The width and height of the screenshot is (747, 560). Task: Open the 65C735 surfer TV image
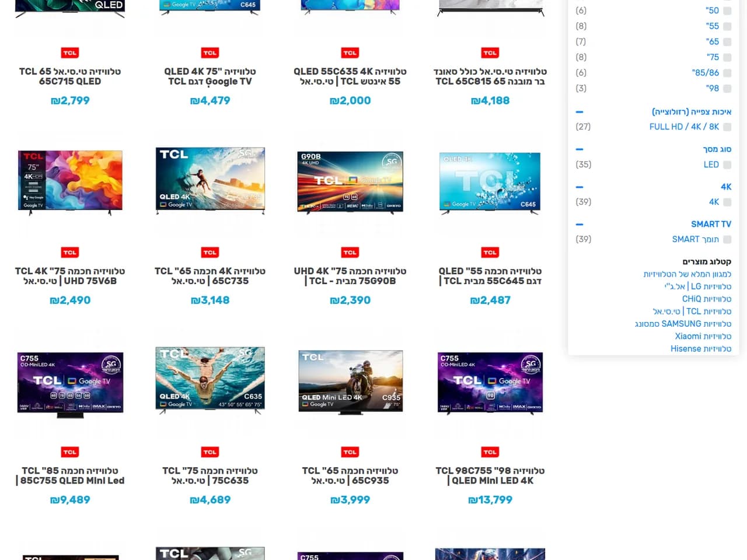click(x=210, y=181)
